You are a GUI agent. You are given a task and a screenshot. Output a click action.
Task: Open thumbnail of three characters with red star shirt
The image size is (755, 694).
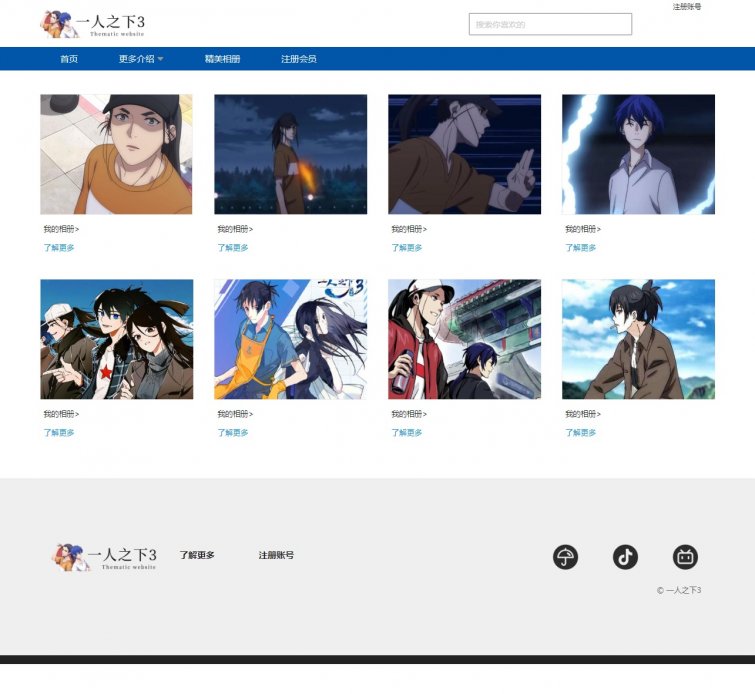tap(117, 339)
